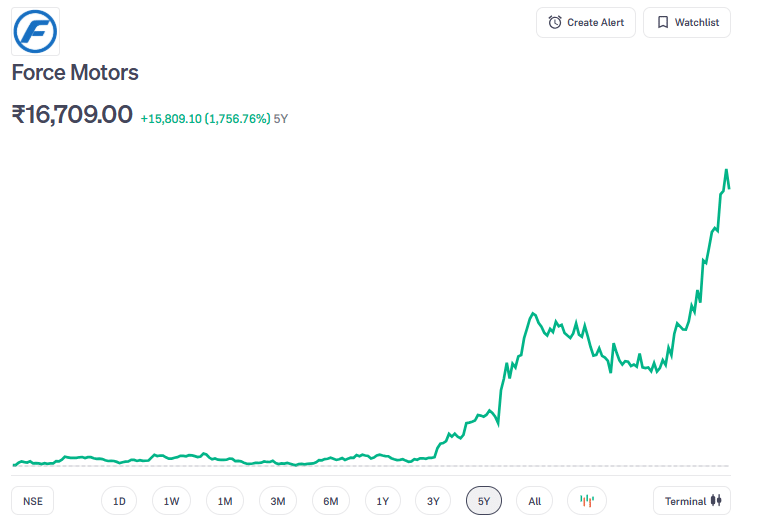Switch to the 1M time range
Image resolution: width=758 pixels, height=528 pixels.
point(225,501)
